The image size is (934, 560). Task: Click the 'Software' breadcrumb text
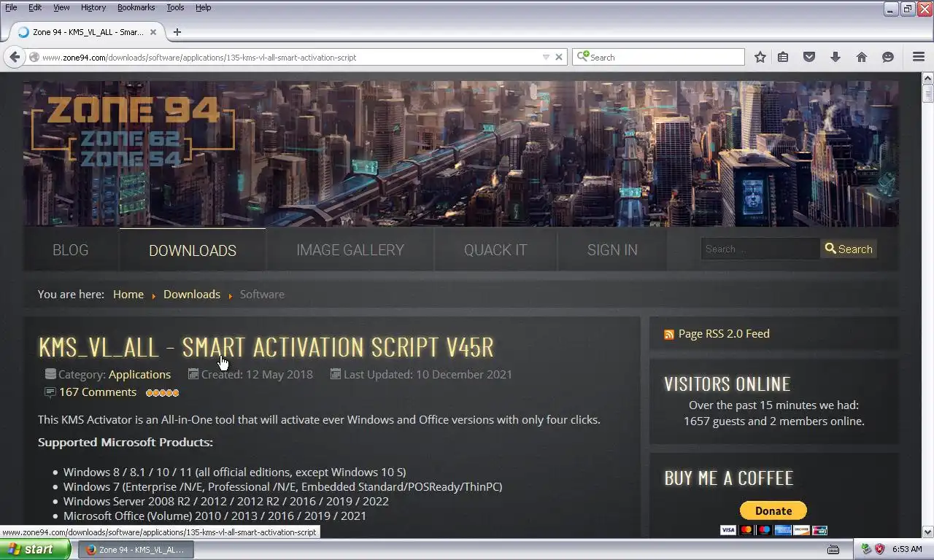click(262, 294)
